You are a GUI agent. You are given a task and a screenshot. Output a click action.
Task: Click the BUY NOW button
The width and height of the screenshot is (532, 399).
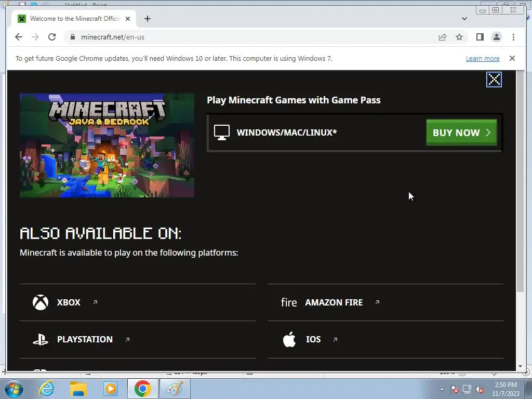pos(461,132)
